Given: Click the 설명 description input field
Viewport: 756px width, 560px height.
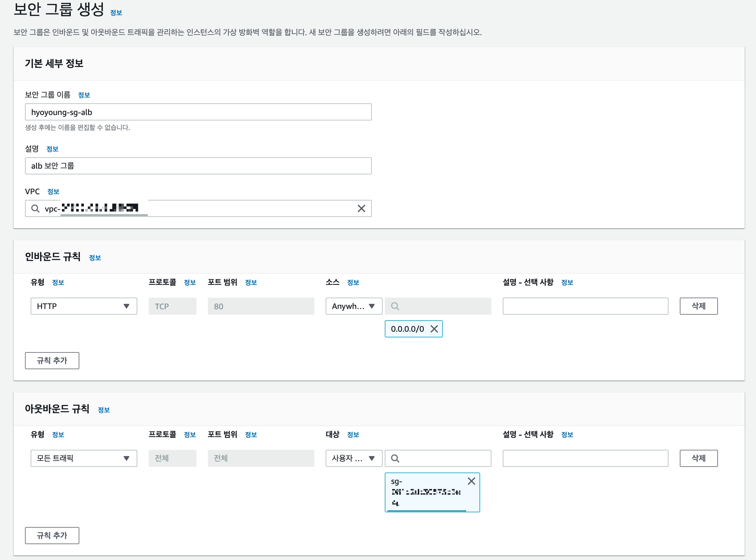Looking at the screenshot, I should 198,166.
